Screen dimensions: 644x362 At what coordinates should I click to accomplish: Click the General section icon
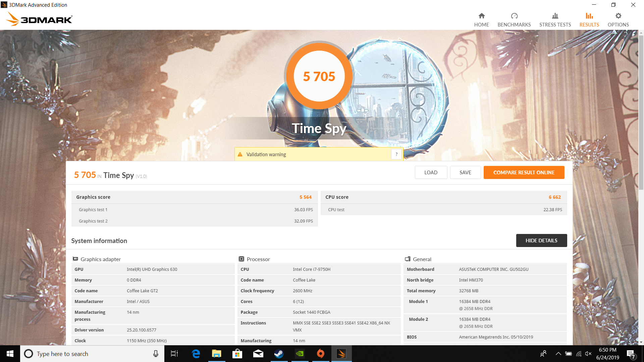point(408,259)
